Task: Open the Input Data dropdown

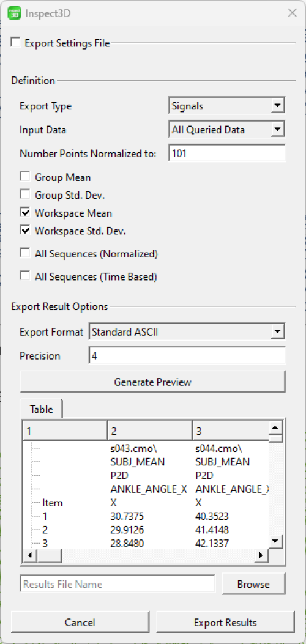Action: [226, 130]
